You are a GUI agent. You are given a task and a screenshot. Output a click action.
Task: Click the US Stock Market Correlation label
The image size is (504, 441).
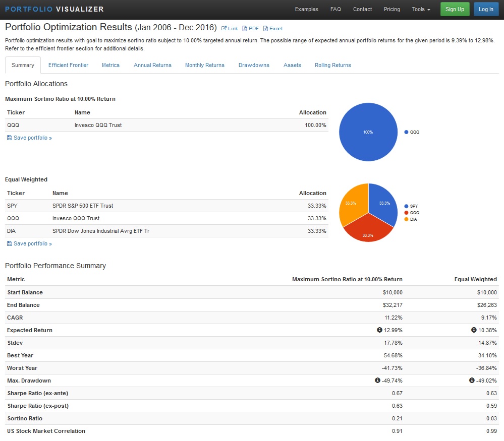tap(46, 431)
